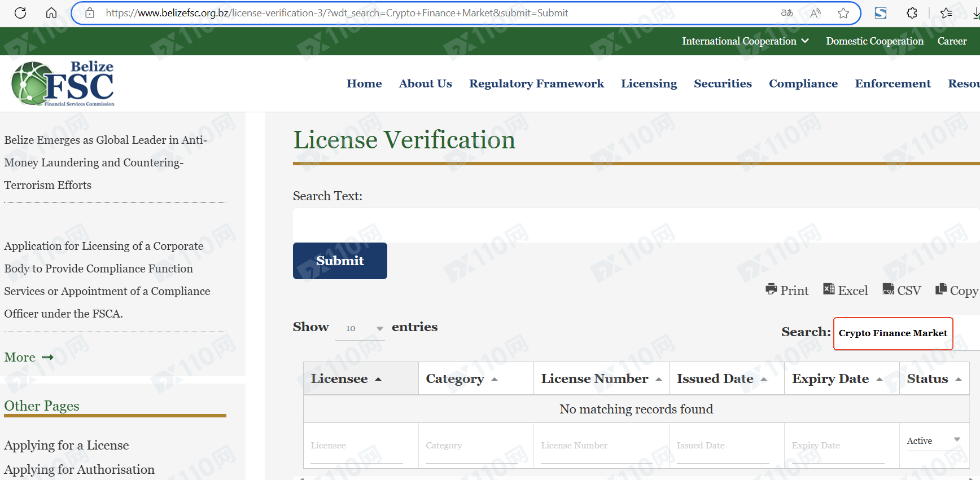Open the Licensing menu

649,83
